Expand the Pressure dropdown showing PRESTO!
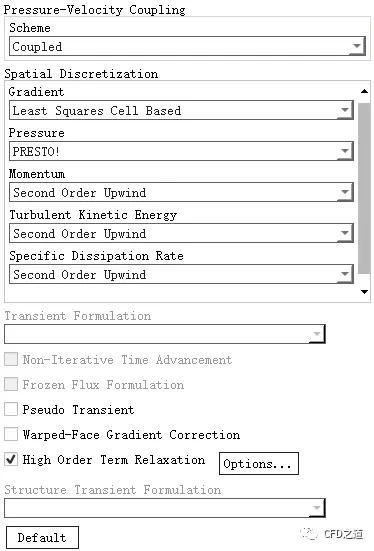The height and width of the screenshot is (551, 374). point(181,151)
